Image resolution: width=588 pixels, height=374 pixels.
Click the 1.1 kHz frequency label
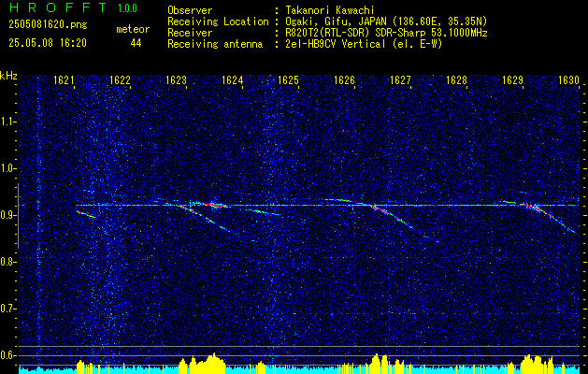pos(8,122)
